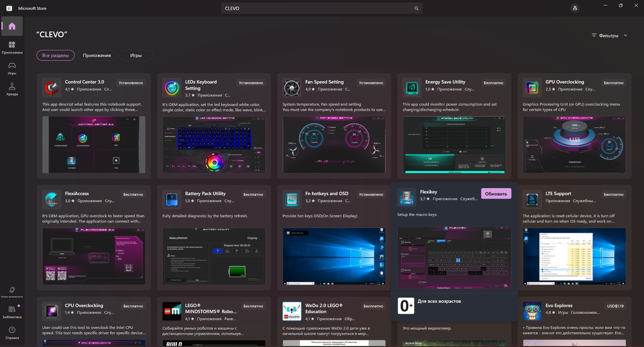
Task: Click the Flexikey app icon
Action: click(x=406, y=197)
